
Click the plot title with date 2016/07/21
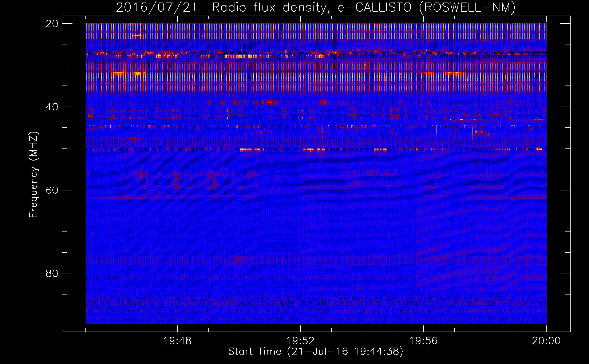pos(316,8)
